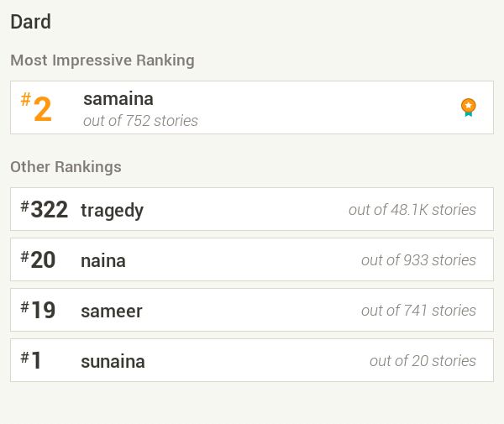
Task: Tap the samaina tag name
Action: 118,99
